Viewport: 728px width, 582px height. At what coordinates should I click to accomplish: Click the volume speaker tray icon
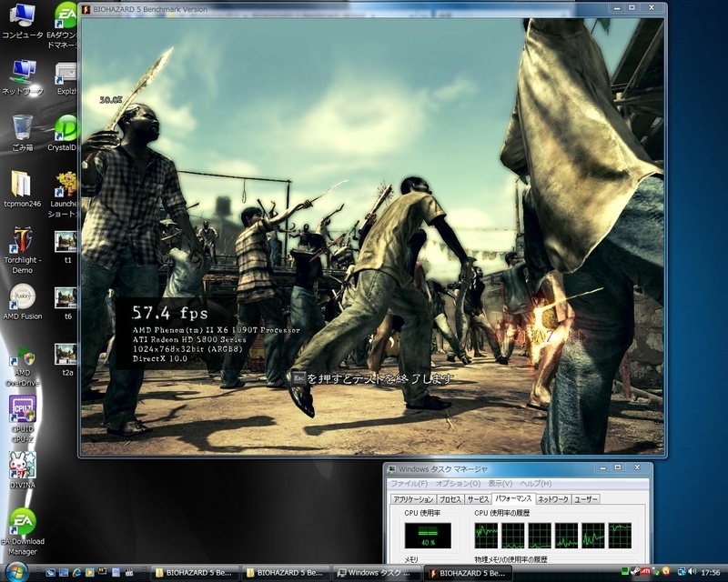point(693,572)
